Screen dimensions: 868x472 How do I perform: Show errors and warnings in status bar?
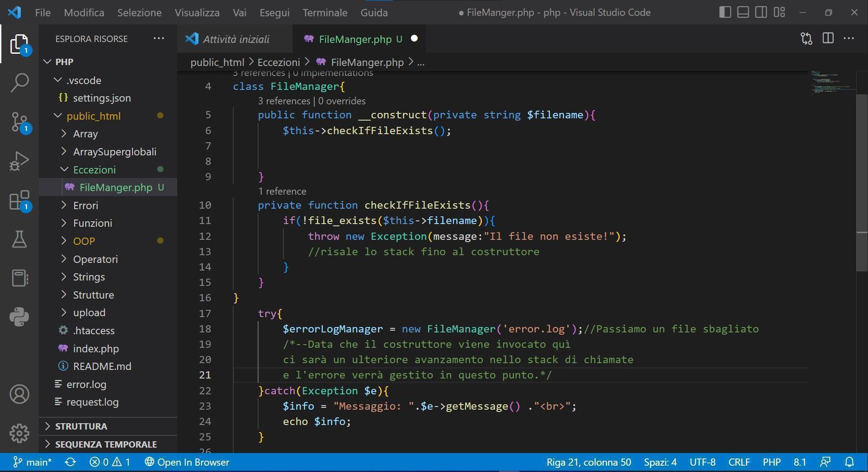pyautogui.click(x=109, y=462)
